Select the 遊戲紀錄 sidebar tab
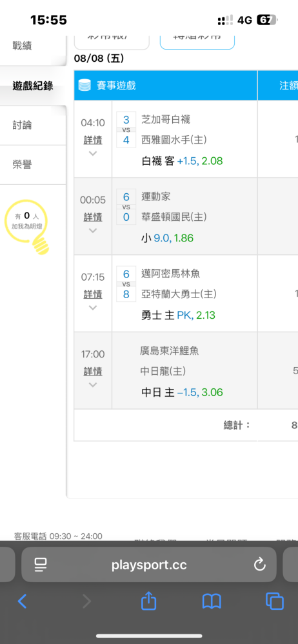This screenshot has height=644, width=298. coord(33,86)
